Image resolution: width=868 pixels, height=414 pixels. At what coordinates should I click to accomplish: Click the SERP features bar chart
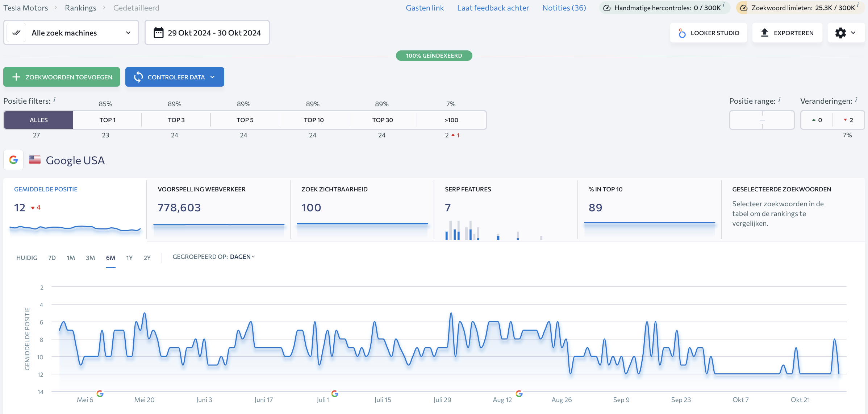(494, 230)
